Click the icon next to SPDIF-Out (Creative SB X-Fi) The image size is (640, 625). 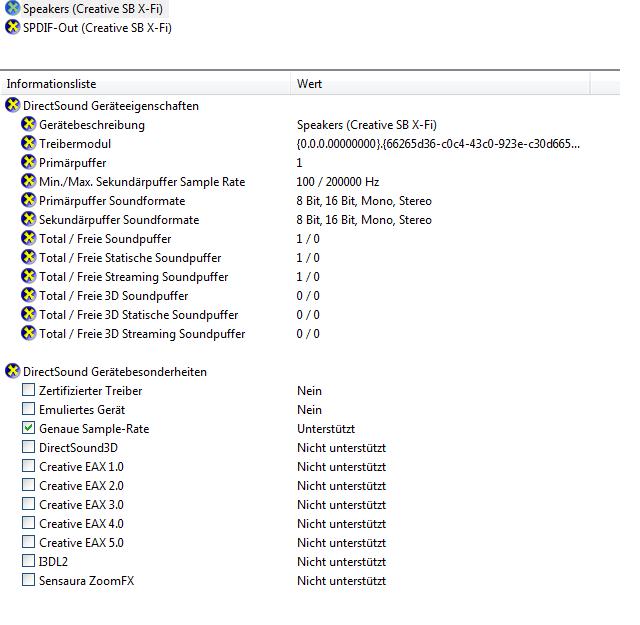click(13, 27)
